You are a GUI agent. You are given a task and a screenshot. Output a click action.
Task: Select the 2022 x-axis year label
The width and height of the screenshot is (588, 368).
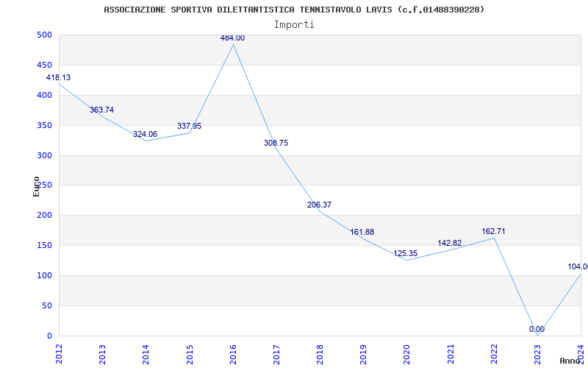(494, 354)
